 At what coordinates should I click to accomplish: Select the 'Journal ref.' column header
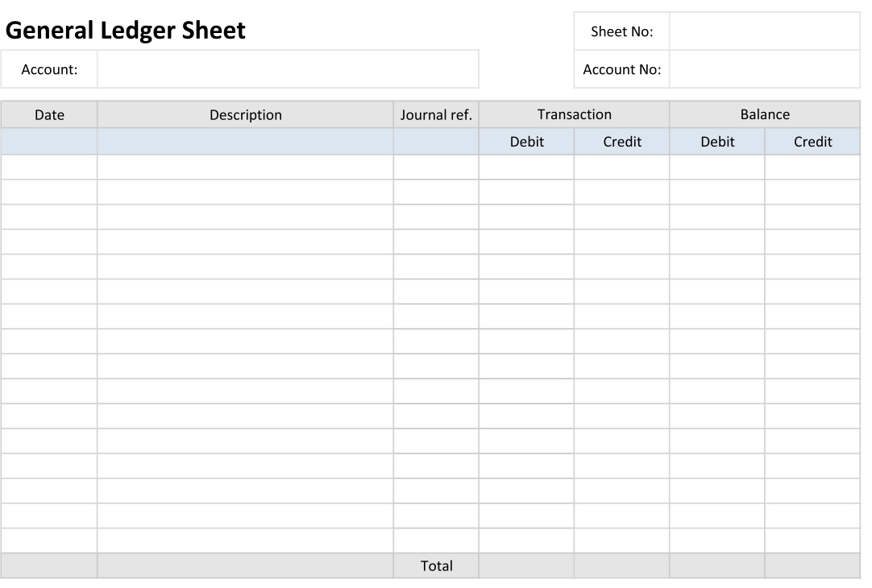436,114
